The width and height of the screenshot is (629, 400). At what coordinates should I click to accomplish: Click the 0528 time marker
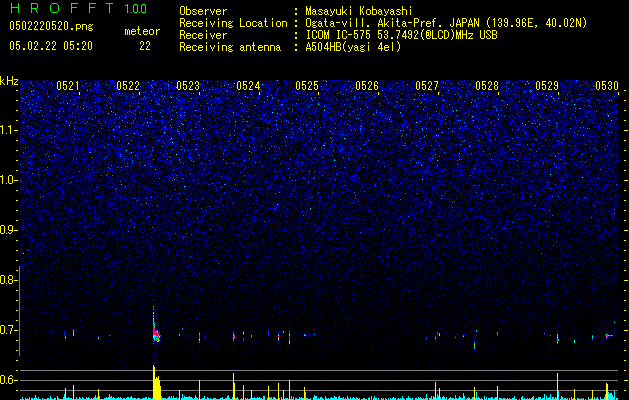click(x=487, y=86)
